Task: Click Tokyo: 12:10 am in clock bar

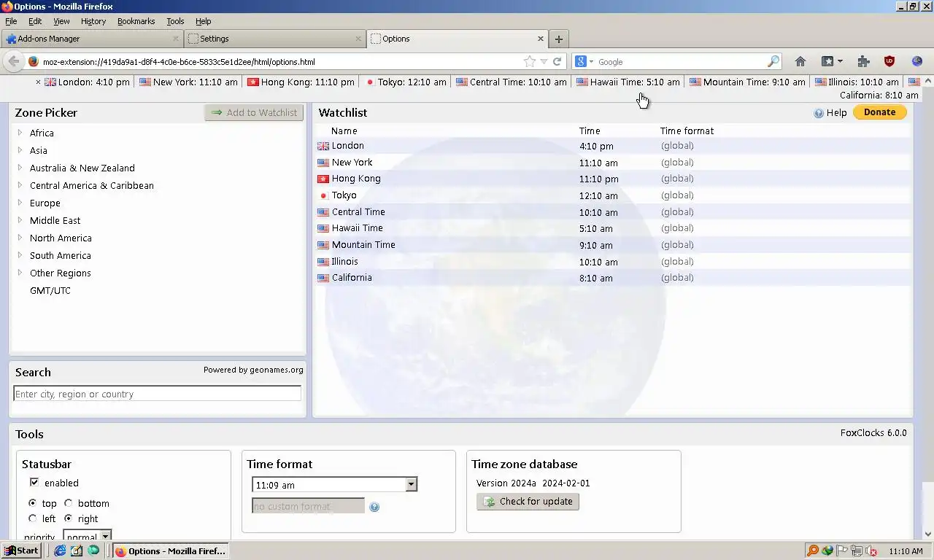Action: (405, 82)
